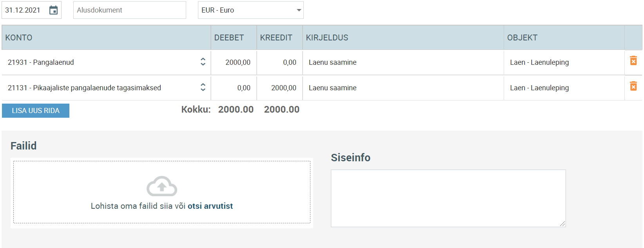644x248 pixels.
Task: Click inside the Siseinfo text area
Action: 448,198
